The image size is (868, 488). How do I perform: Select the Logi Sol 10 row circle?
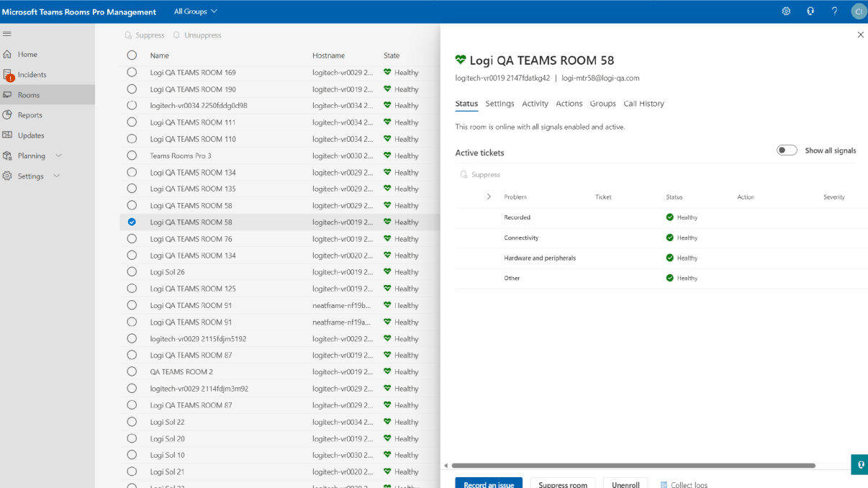(x=132, y=455)
